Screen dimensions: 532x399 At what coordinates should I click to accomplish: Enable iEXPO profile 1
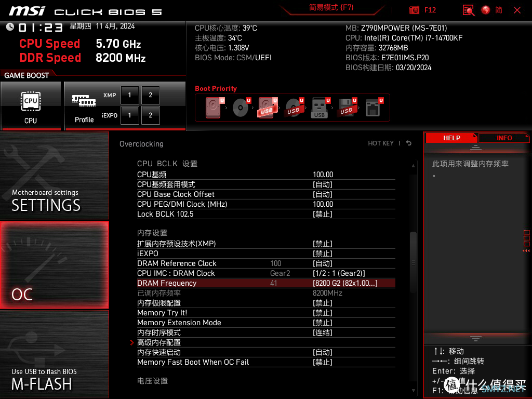click(129, 115)
